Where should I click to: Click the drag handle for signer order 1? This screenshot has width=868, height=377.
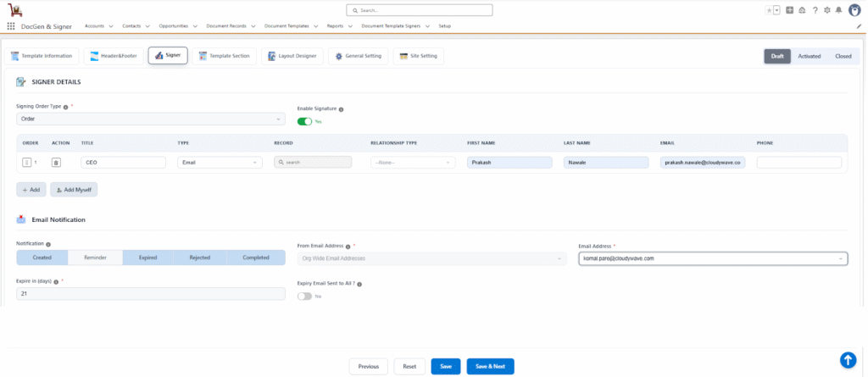pyautogui.click(x=26, y=162)
